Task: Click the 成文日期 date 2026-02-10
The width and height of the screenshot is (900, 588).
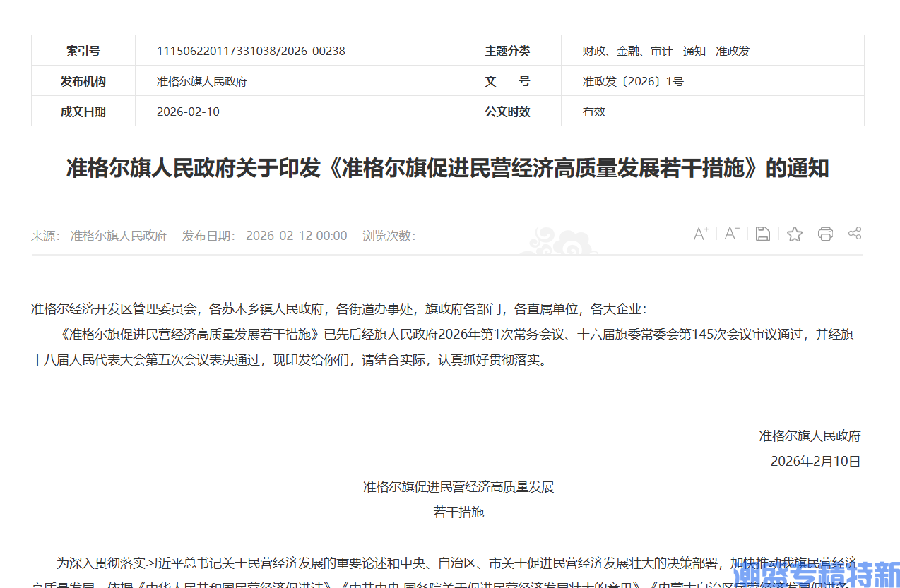Action: [188, 112]
